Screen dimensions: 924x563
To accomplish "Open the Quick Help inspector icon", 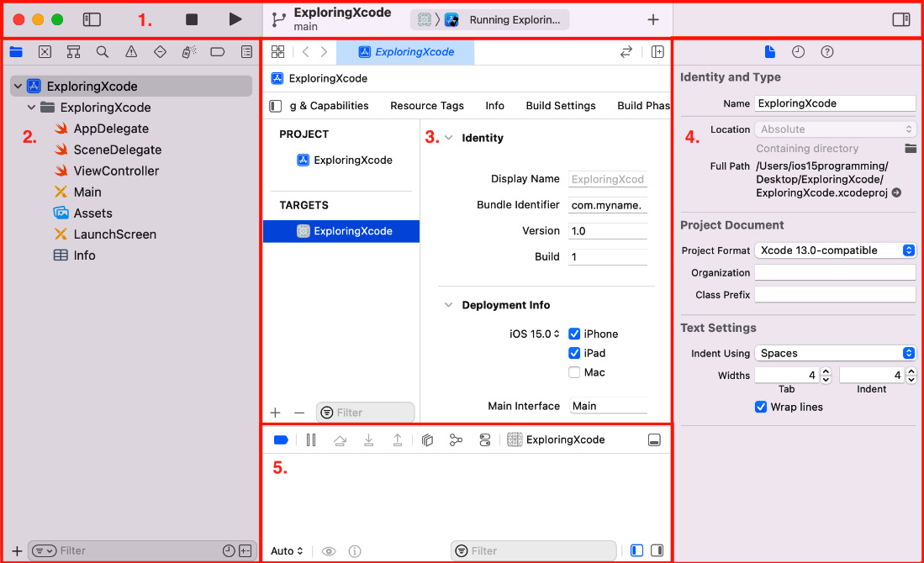I will click(827, 52).
